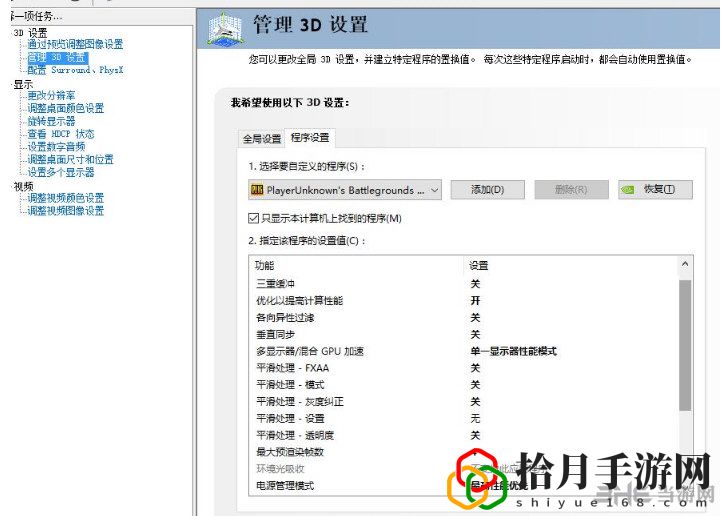Open '调整桌面尺寸和位置' in the tree

[x=71, y=160]
